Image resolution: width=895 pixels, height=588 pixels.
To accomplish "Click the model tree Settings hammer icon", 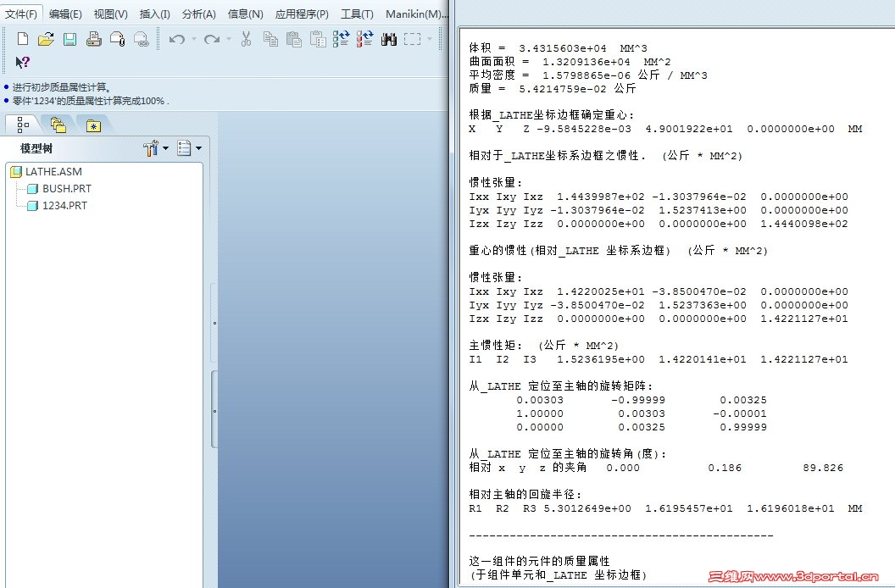I will pos(151,148).
